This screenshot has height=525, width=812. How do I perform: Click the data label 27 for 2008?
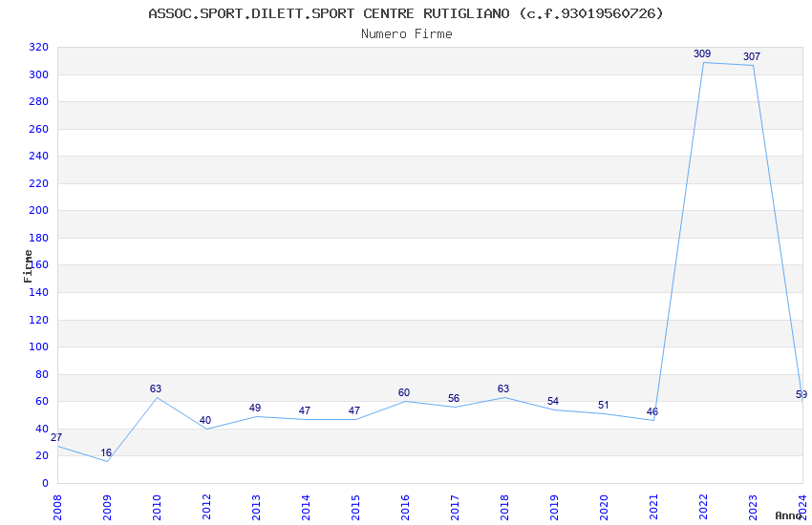click(x=56, y=437)
